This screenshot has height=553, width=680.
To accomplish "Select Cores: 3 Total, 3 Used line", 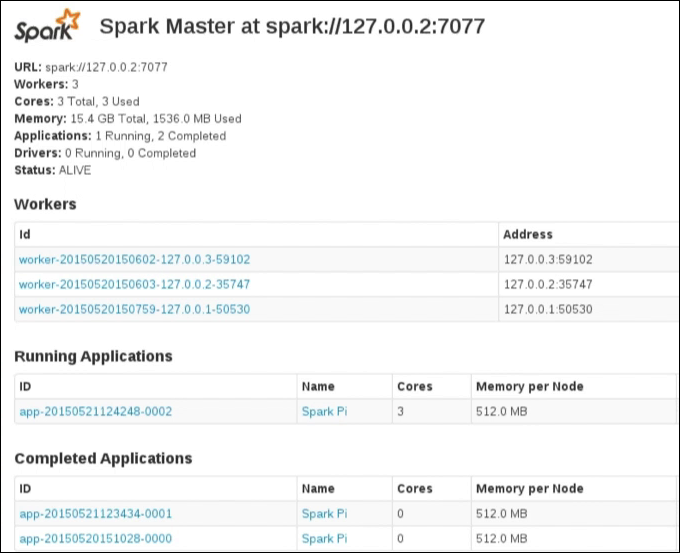I will coord(77,101).
